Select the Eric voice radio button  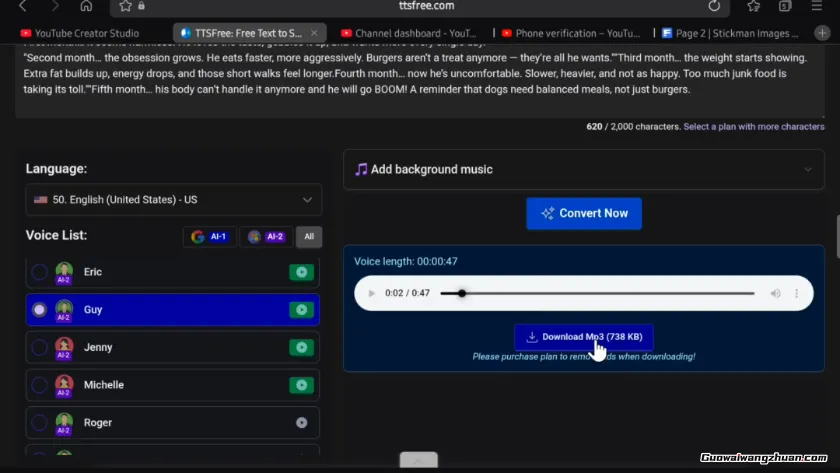coord(39,272)
